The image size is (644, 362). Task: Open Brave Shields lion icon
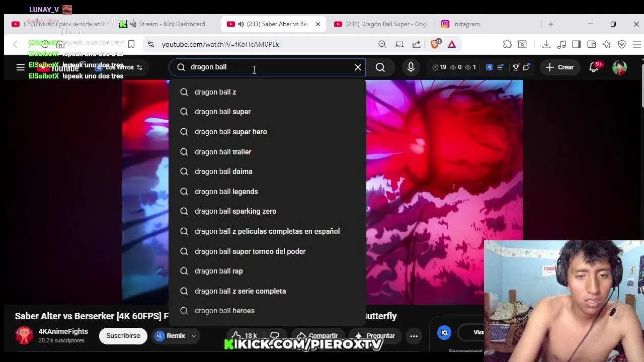(435, 44)
